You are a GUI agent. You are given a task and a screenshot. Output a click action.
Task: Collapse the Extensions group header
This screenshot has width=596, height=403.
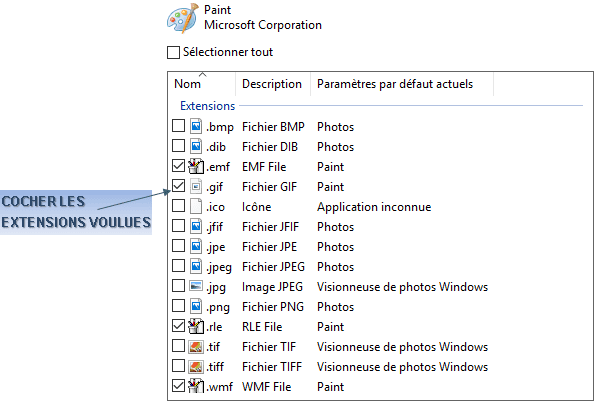click(x=208, y=106)
